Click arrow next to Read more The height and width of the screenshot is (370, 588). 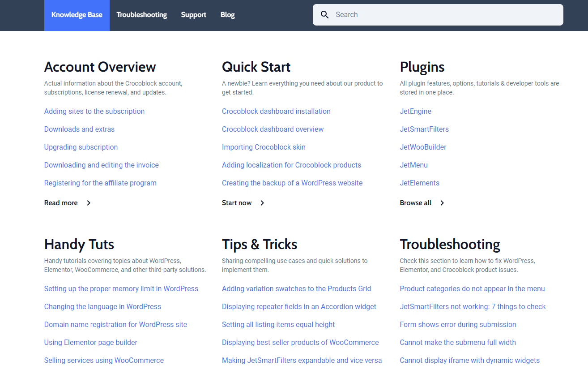(x=89, y=203)
